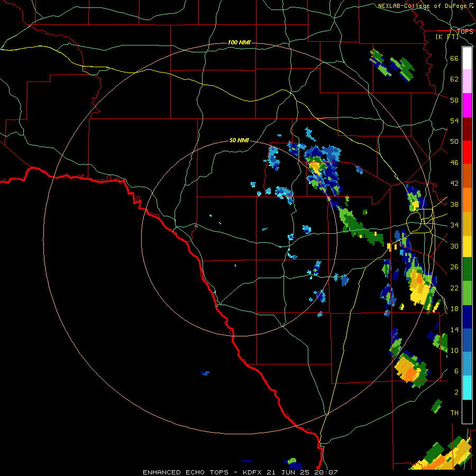Click the navy blue legend swatch
This screenshot has height=476, width=476.
pyautogui.click(x=467, y=317)
